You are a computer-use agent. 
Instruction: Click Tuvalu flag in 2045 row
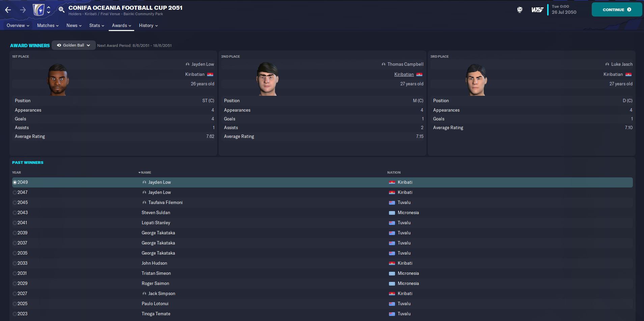pyautogui.click(x=392, y=203)
